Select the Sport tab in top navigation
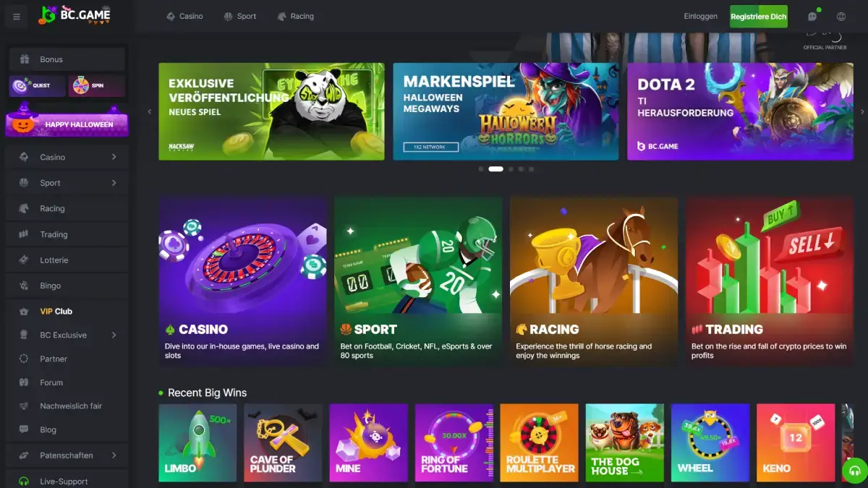Screen dimensions: 868x488 click(240, 16)
